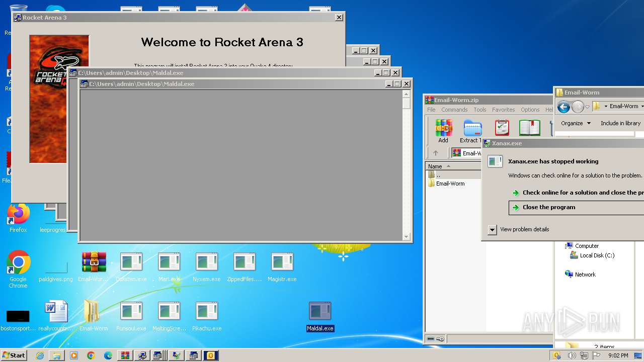Image resolution: width=644 pixels, height=362 pixels.
Task: Click the volume speaker tray icon
Action: 572,355
